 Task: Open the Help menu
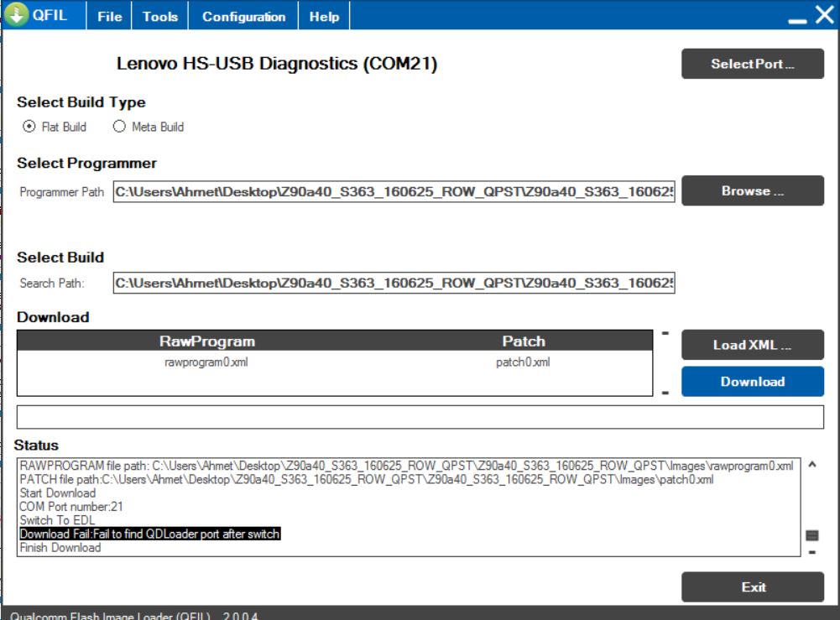[324, 17]
